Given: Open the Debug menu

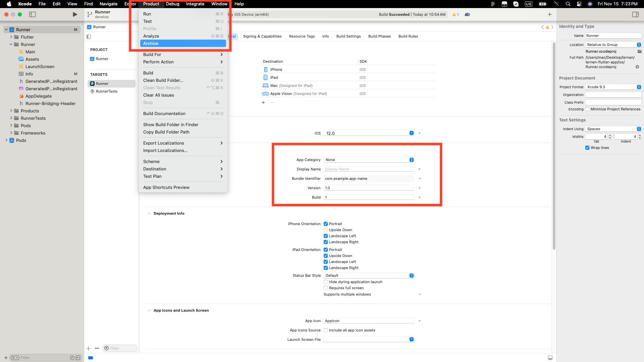Looking at the screenshot, I should click(172, 4).
